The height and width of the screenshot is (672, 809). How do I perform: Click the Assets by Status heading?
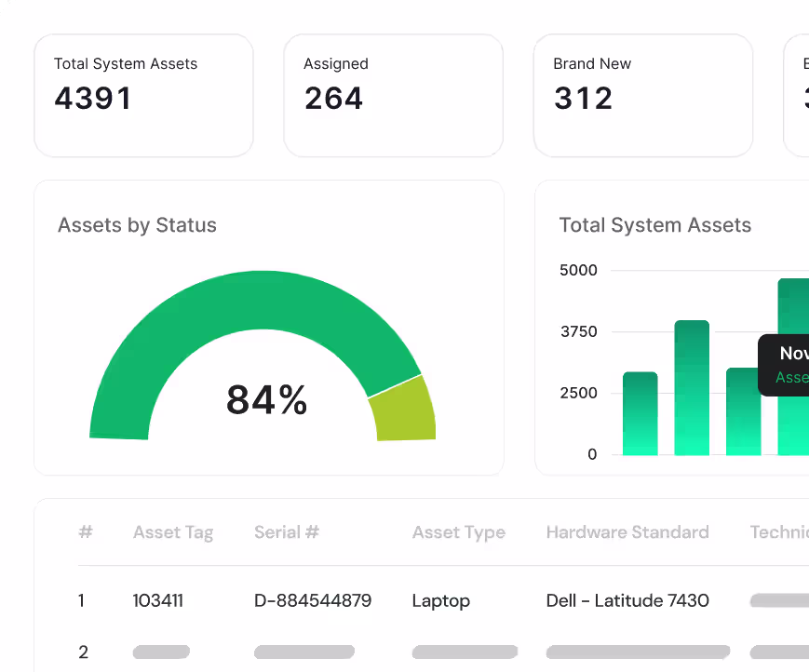137,225
